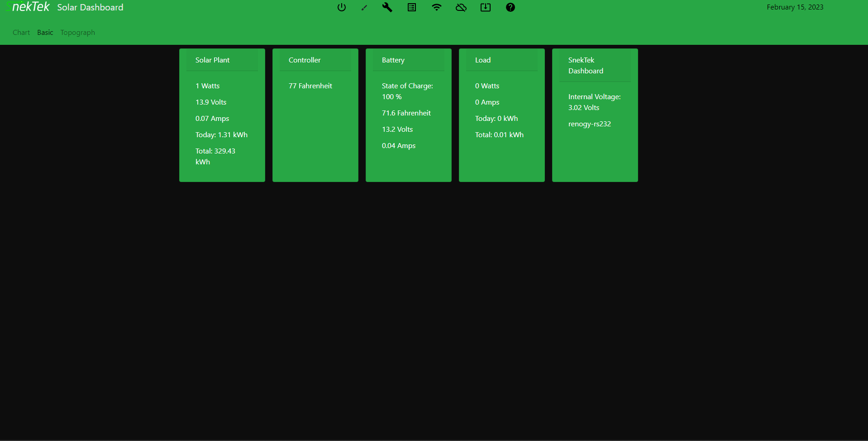Open the WiFi settings icon
This screenshot has height=441, width=868.
tap(436, 7)
